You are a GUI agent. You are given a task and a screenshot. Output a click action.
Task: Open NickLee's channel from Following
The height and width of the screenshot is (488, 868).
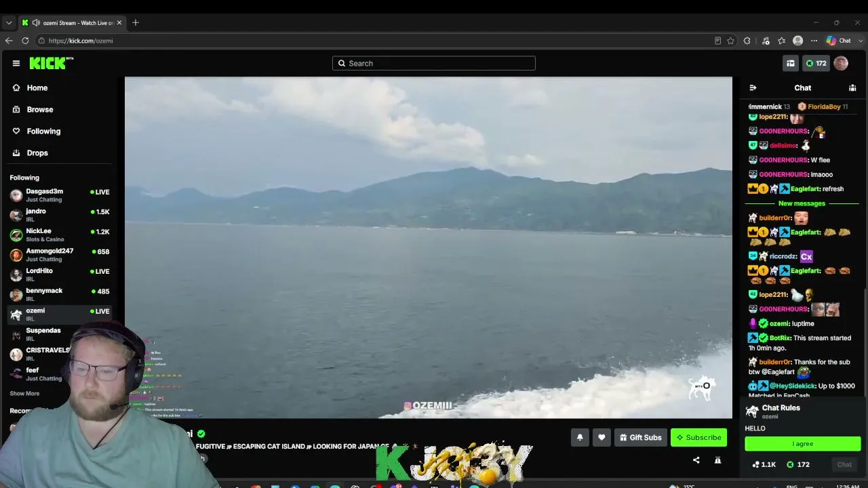(60, 235)
